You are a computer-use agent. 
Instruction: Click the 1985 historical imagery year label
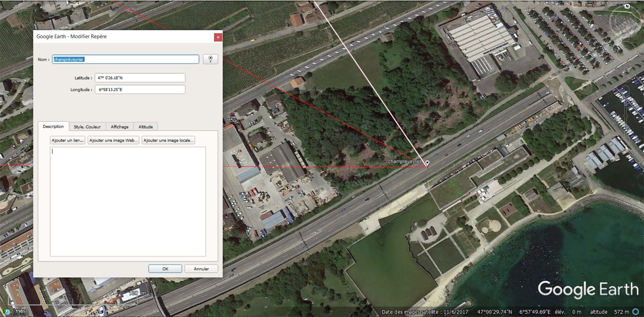tap(20, 311)
